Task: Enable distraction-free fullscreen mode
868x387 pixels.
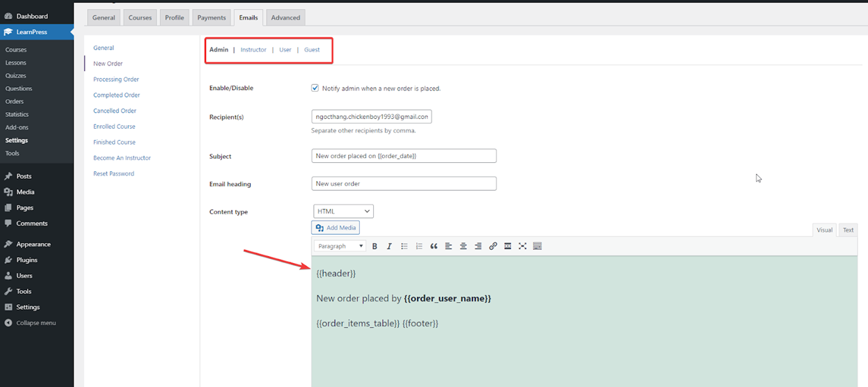Action: [522, 246]
